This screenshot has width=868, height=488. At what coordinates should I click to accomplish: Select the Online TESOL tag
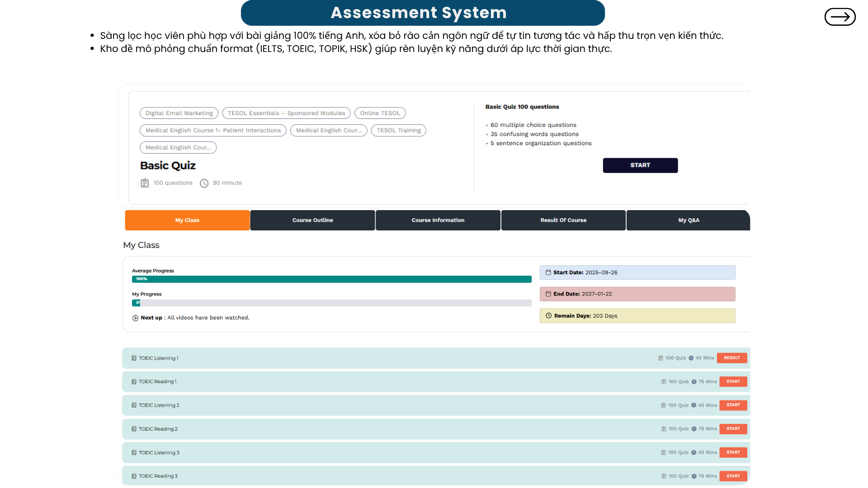click(x=380, y=113)
